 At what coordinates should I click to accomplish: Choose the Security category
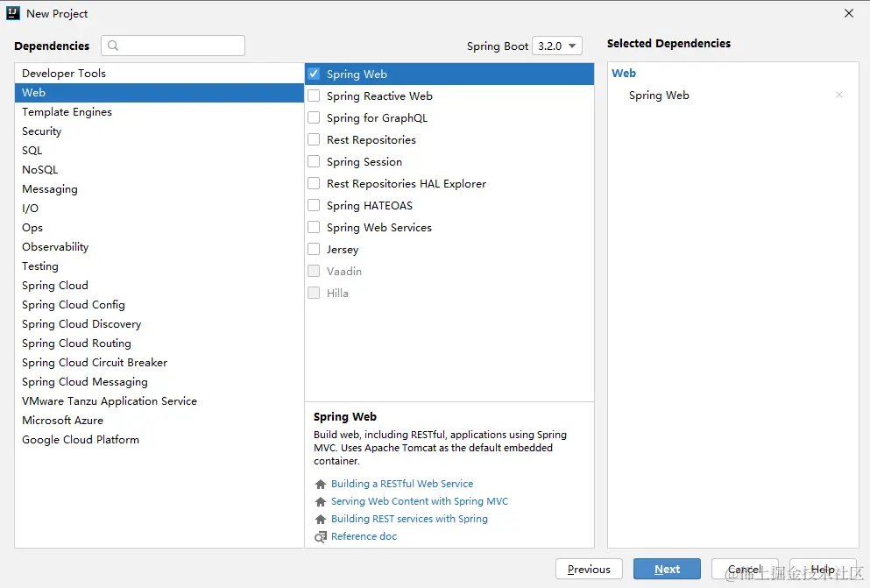click(159, 131)
